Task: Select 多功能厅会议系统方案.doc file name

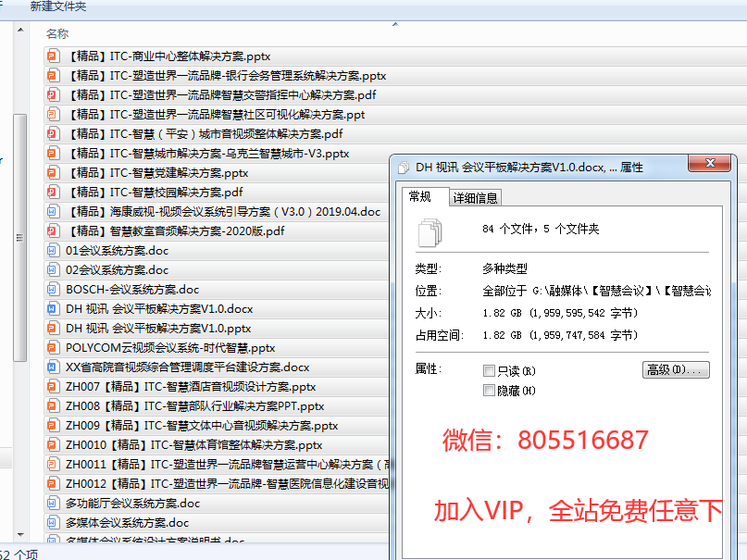Action: click(133, 504)
